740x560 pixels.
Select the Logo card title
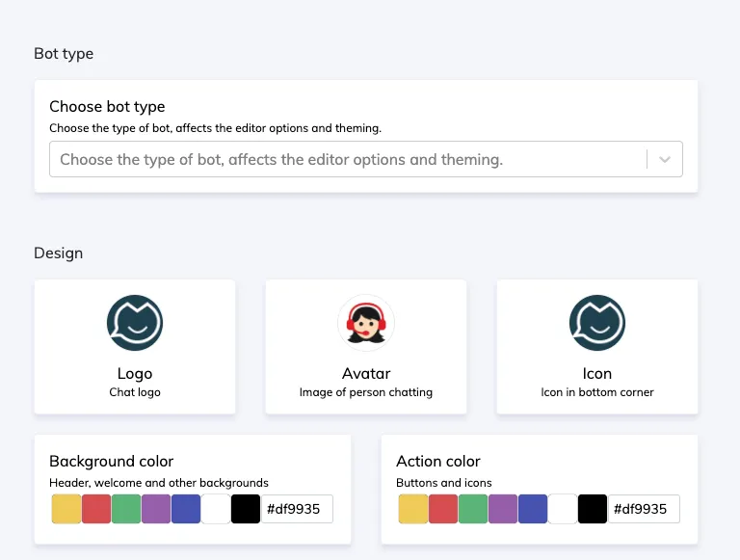point(135,373)
